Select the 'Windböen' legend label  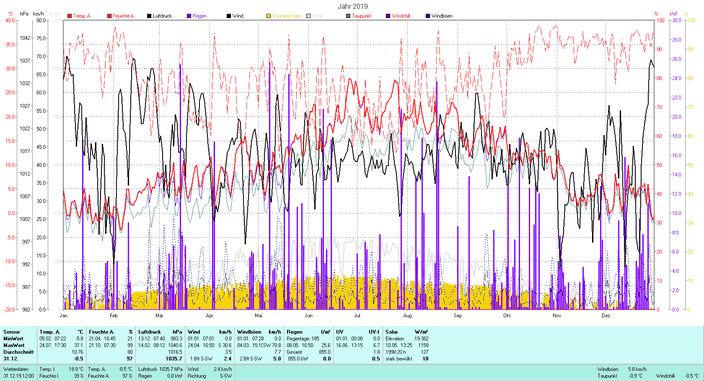click(442, 16)
